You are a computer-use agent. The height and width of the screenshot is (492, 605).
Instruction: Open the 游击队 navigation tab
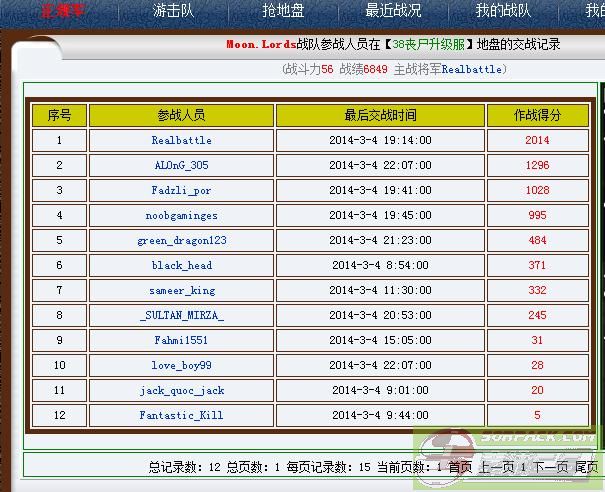174,11
